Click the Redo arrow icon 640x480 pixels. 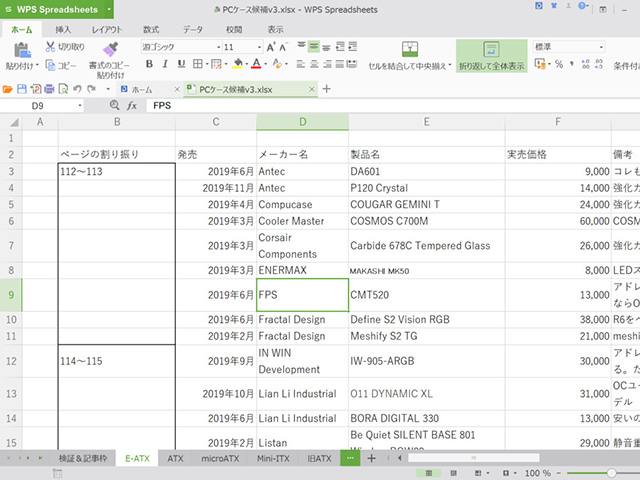pyautogui.click(x=91, y=89)
